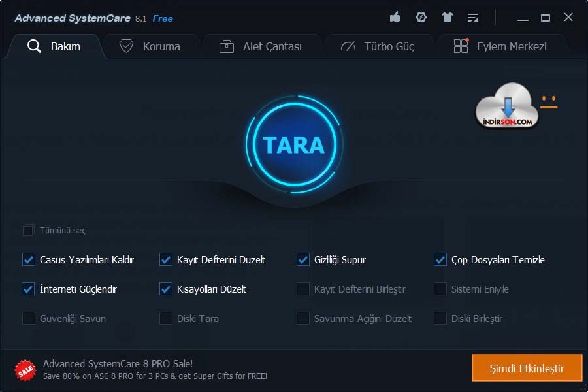Check the Tümünü seç checkbox
The height and width of the screenshot is (392, 588).
click(28, 231)
